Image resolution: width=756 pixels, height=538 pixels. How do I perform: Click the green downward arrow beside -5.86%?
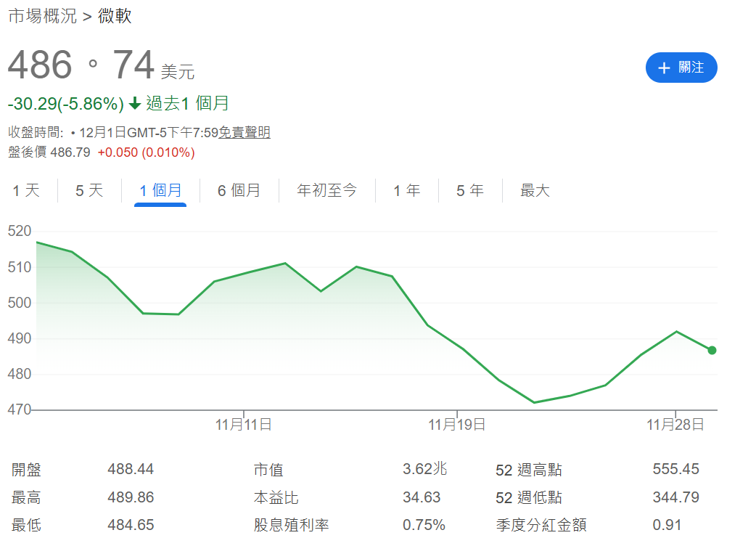pos(134,103)
